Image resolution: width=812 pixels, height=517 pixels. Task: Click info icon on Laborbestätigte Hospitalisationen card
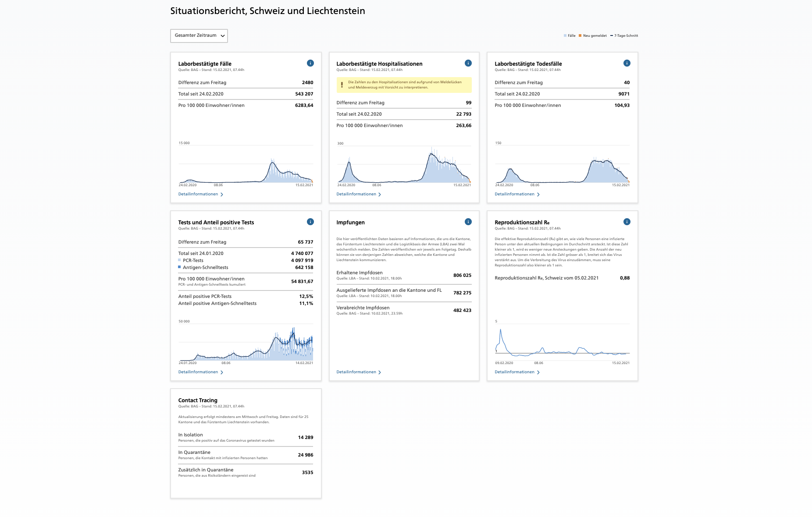[x=468, y=63]
